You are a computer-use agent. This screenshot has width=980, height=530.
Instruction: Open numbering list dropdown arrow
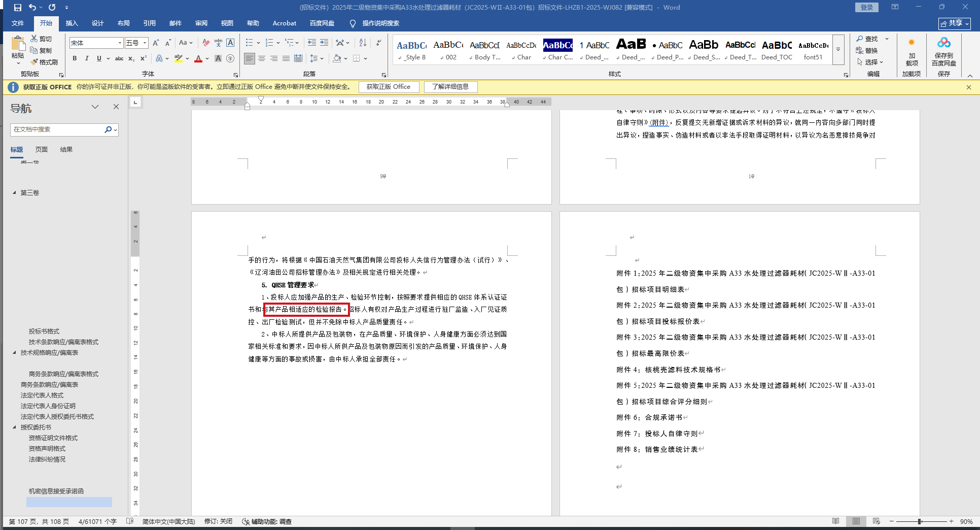pos(278,43)
